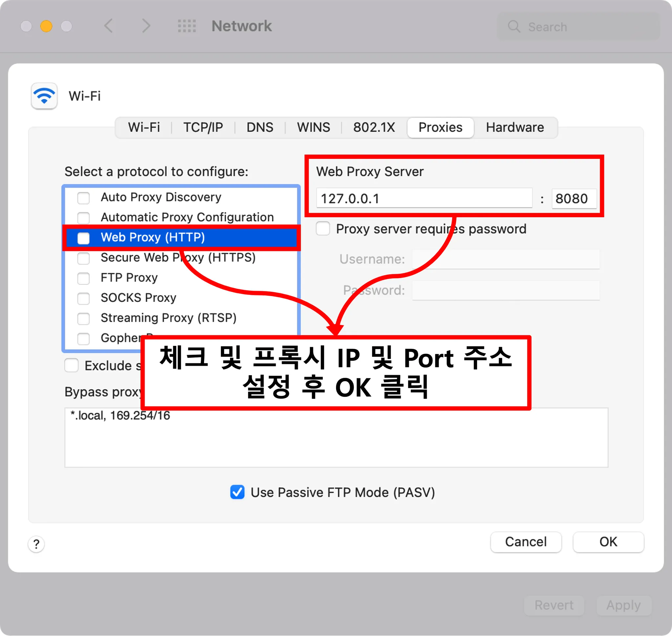The width and height of the screenshot is (672, 637).
Task: Click the proxy server address field 127.0.0.1
Action: click(x=424, y=198)
